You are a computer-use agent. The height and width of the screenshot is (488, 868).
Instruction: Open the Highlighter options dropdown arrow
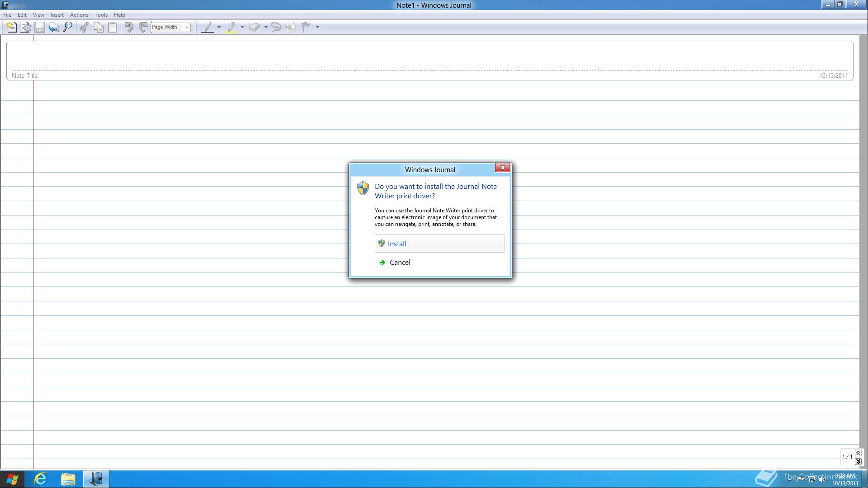point(243,27)
